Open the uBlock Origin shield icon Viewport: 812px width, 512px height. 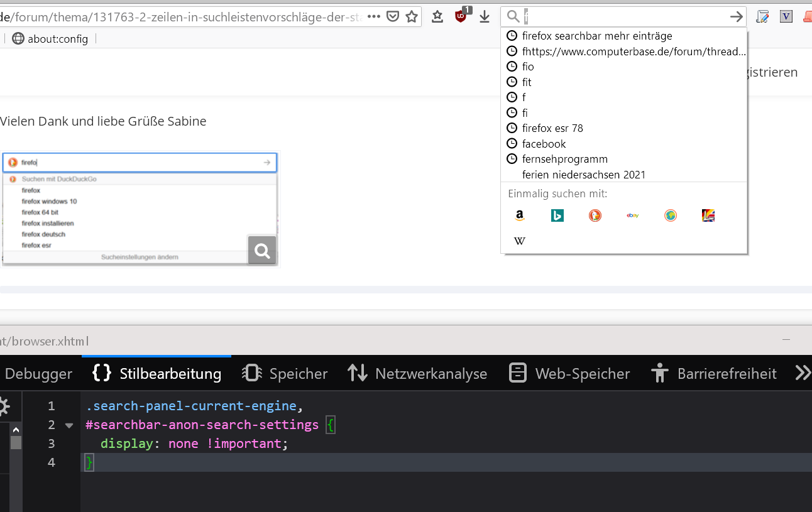(461, 17)
